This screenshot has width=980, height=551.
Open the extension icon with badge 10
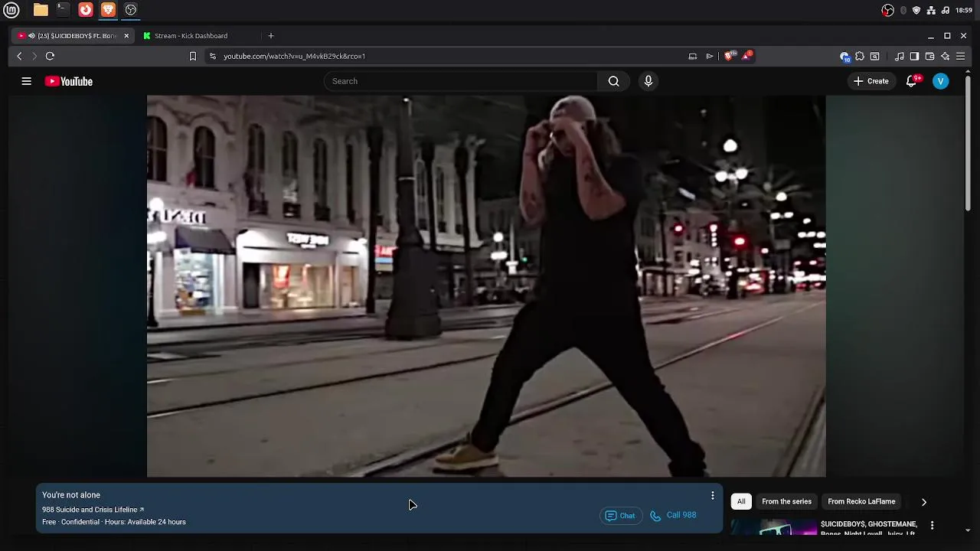coord(844,57)
